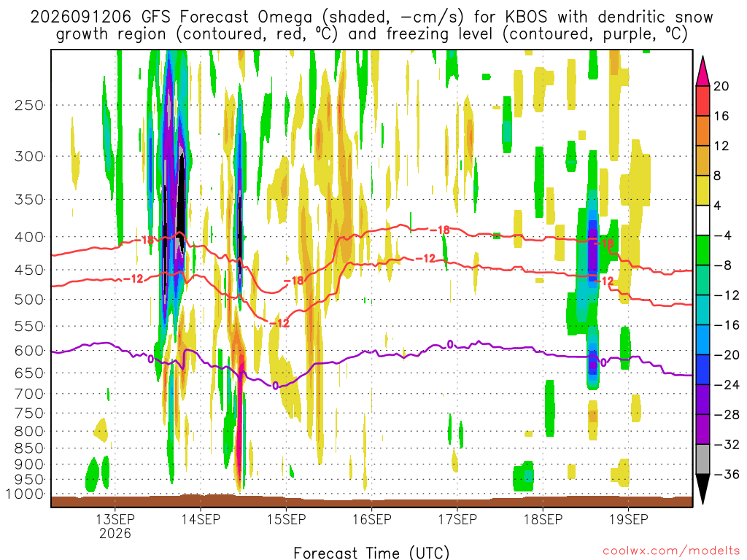This screenshot has width=747, height=560.
Task: Click the coolwx.com/modelts watermark link
Action: 671,551
